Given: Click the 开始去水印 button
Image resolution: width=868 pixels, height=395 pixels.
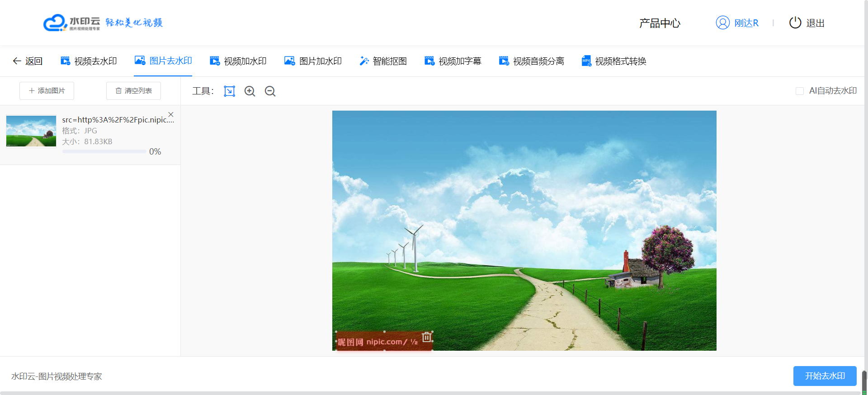Looking at the screenshot, I should [825, 376].
